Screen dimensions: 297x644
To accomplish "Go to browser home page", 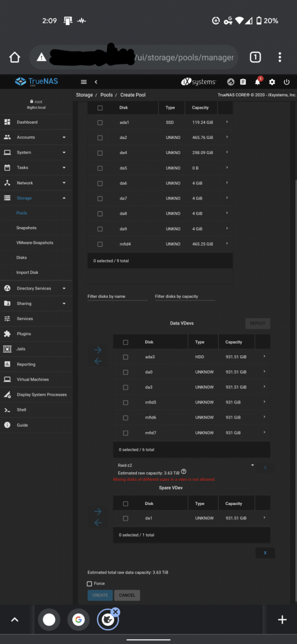I will tap(14, 57).
